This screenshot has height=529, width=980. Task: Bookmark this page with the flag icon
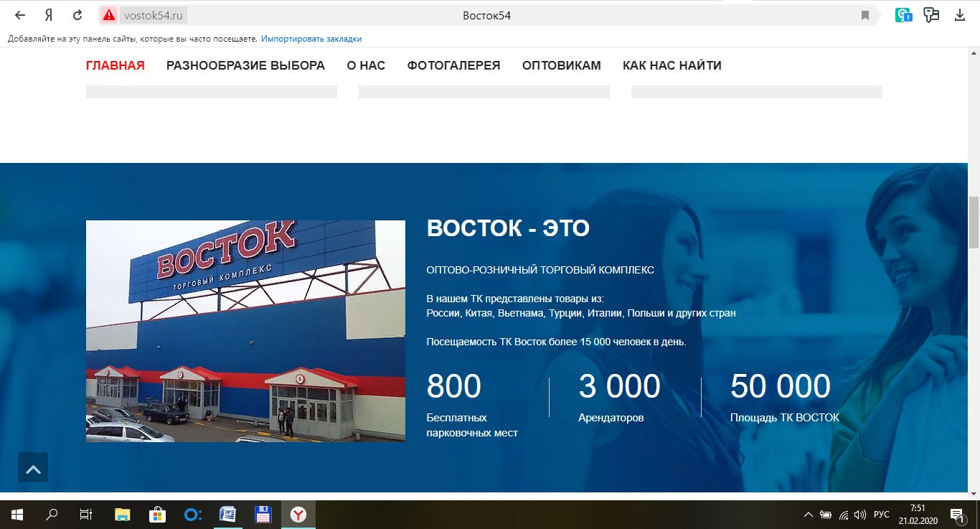865,15
